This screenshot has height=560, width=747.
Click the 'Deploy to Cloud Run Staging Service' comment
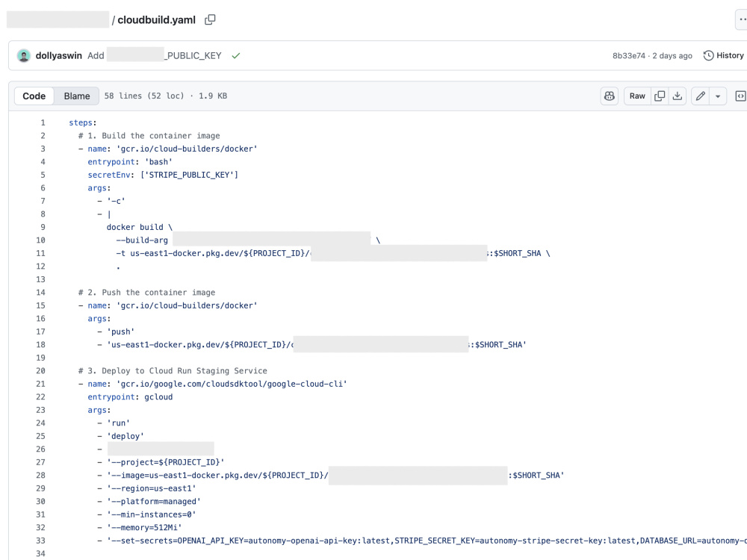tap(173, 371)
